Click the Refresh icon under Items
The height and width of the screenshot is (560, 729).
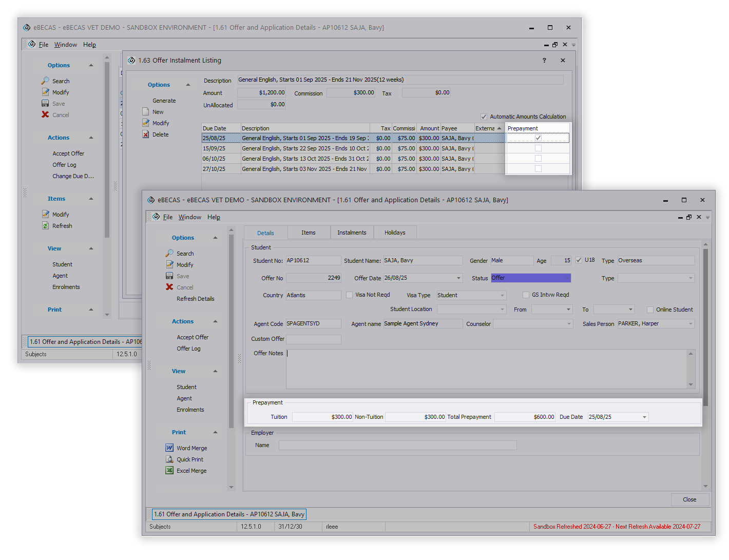click(x=46, y=226)
